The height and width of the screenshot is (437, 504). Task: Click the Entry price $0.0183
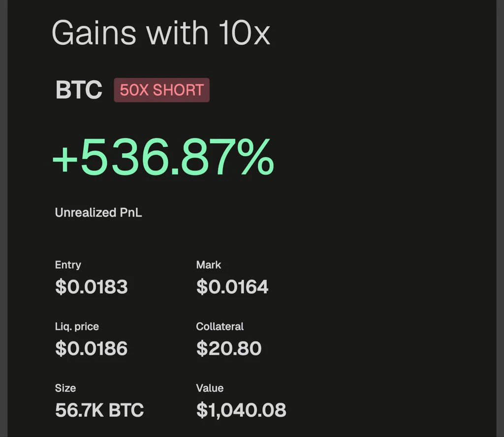tap(92, 287)
